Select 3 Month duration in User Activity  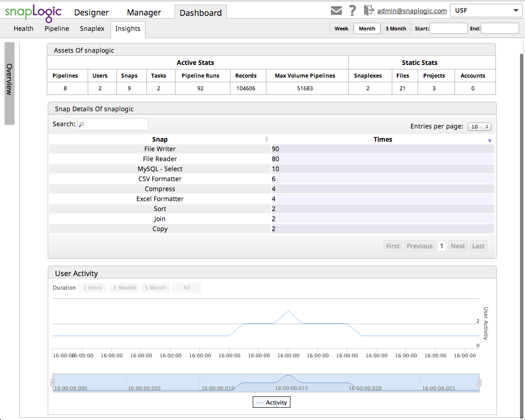point(155,287)
